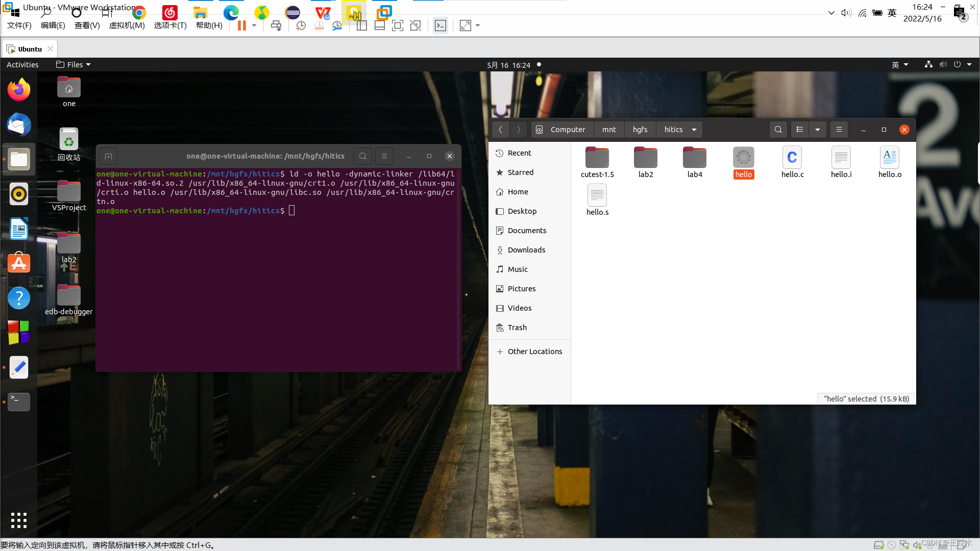This screenshot has height=551, width=980.
Task: Show applications grid in dock
Action: coord(19,520)
